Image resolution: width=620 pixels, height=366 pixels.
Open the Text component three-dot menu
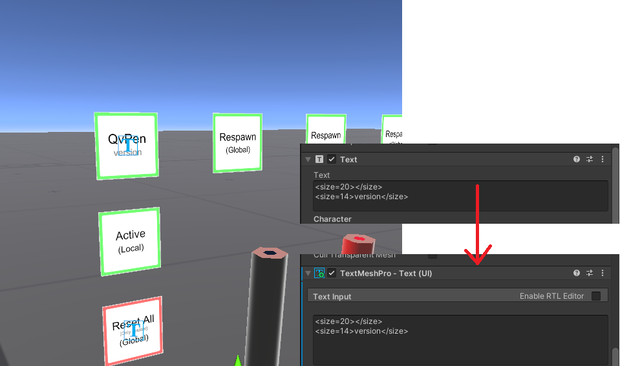tap(602, 159)
